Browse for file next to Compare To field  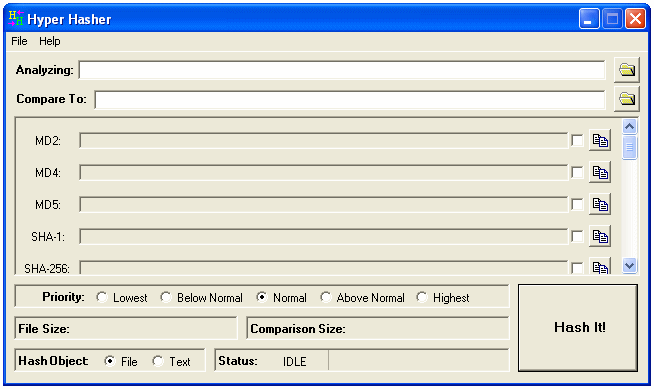point(626,99)
